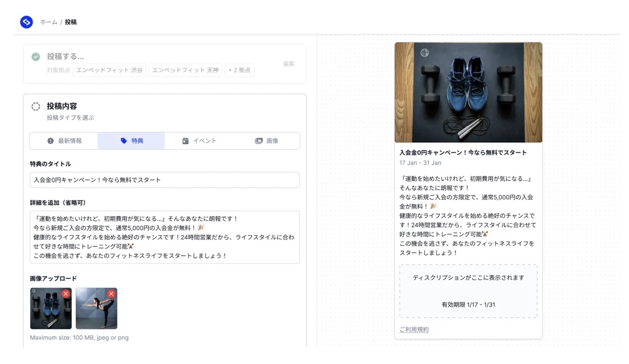The width and height of the screenshot is (629, 364).
Task: Click the preview card's shoes photo
Action: coord(468,93)
